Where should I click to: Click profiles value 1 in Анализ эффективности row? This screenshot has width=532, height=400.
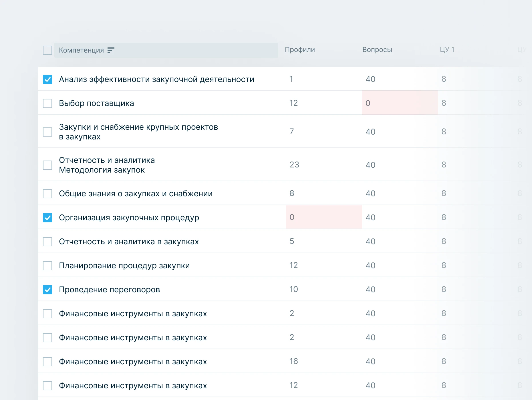pos(291,79)
